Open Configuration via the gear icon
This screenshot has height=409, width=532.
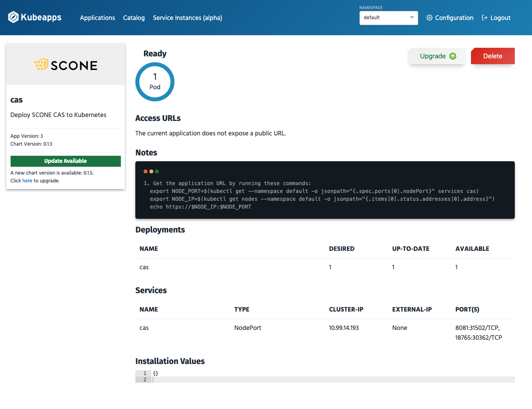click(x=429, y=18)
